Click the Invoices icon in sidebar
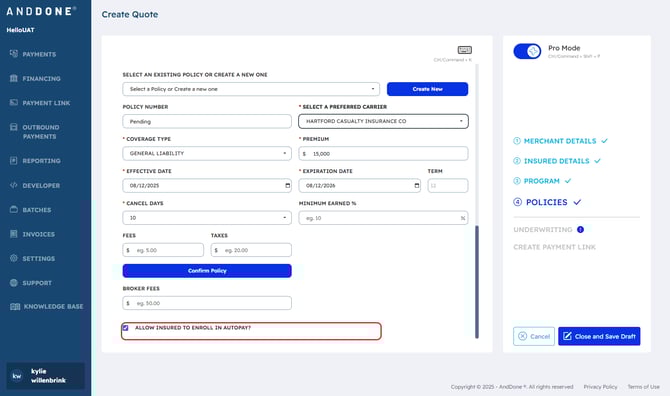Image resolution: width=670 pixels, height=396 pixels. click(x=14, y=234)
